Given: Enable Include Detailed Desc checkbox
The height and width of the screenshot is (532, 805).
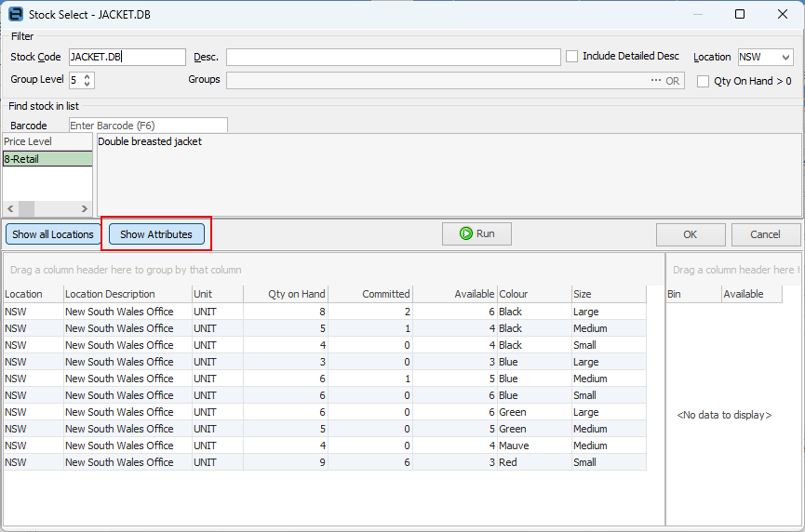Looking at the screenshot, I should pyautogui.click(x=572, y=57).
